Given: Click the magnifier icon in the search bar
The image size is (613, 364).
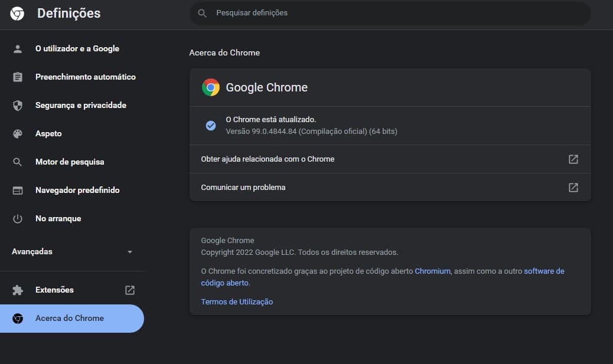Looking at the screenshot, I should pos(203,13).
